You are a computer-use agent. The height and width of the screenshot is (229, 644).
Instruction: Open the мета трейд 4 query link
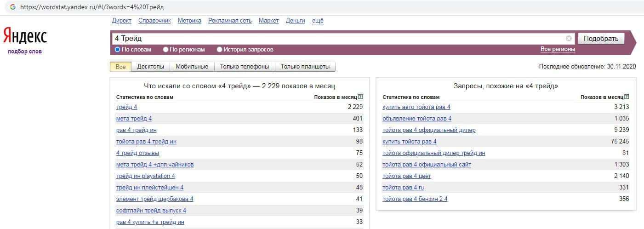[134, 119]
